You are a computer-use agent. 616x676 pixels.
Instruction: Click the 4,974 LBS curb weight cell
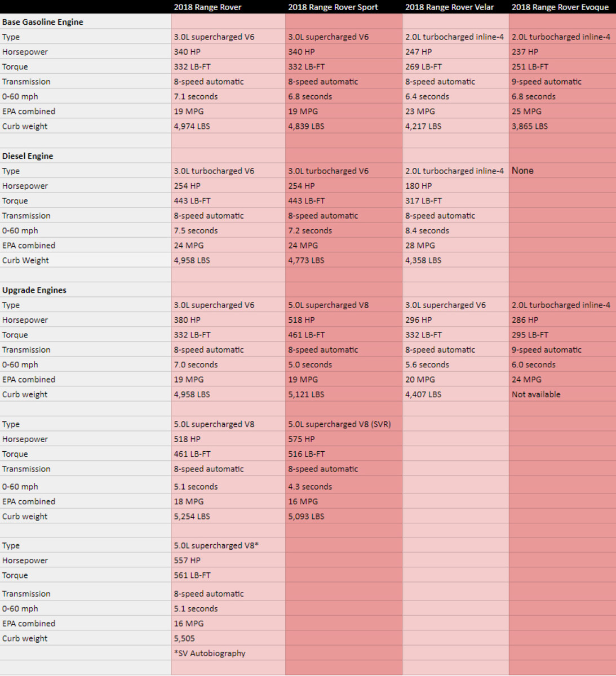click(192, 126)
